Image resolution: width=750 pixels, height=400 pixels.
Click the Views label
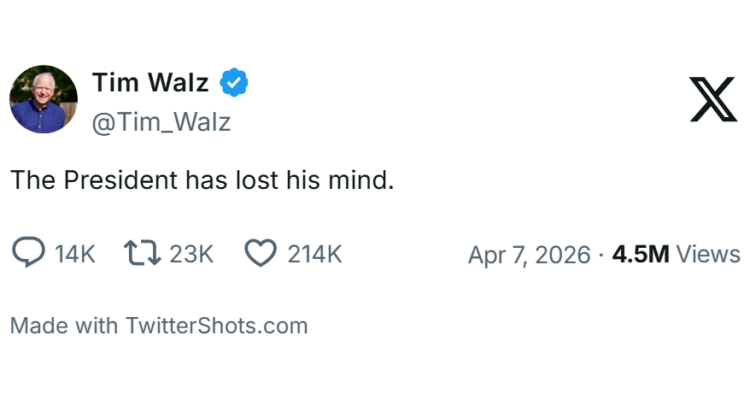708,254
